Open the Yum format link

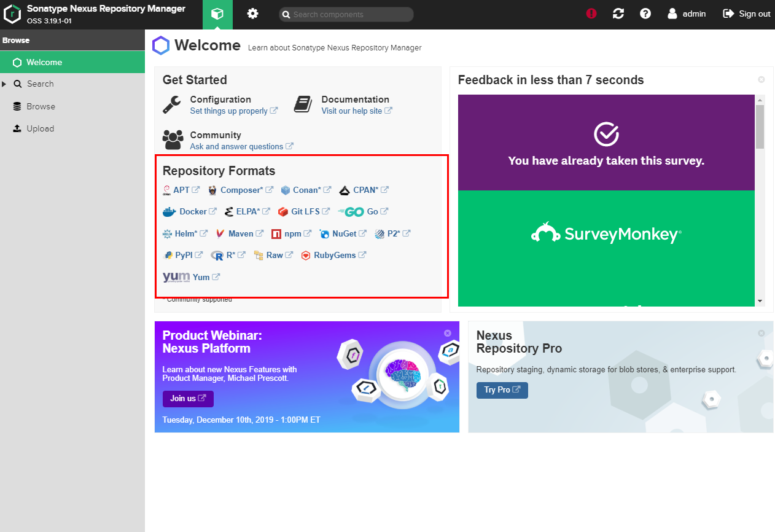coord(206,277)
